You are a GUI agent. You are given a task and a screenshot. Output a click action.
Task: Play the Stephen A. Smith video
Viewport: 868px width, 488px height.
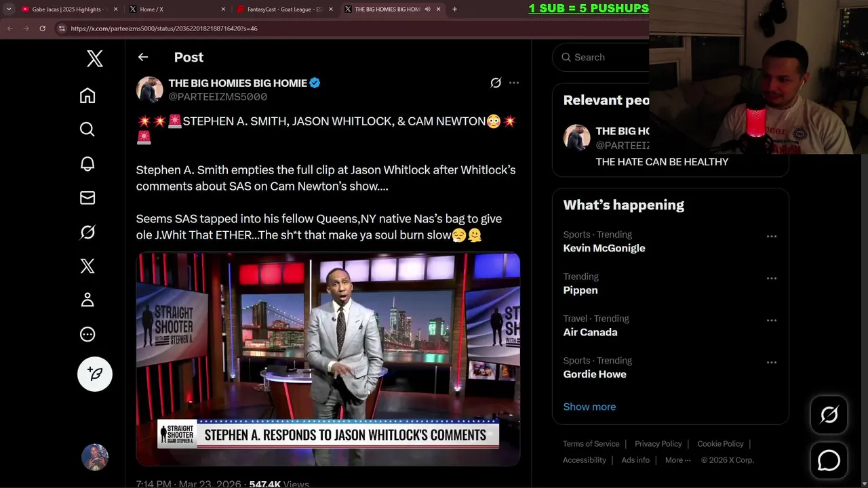pyautogui.click(x=328, y=359)
